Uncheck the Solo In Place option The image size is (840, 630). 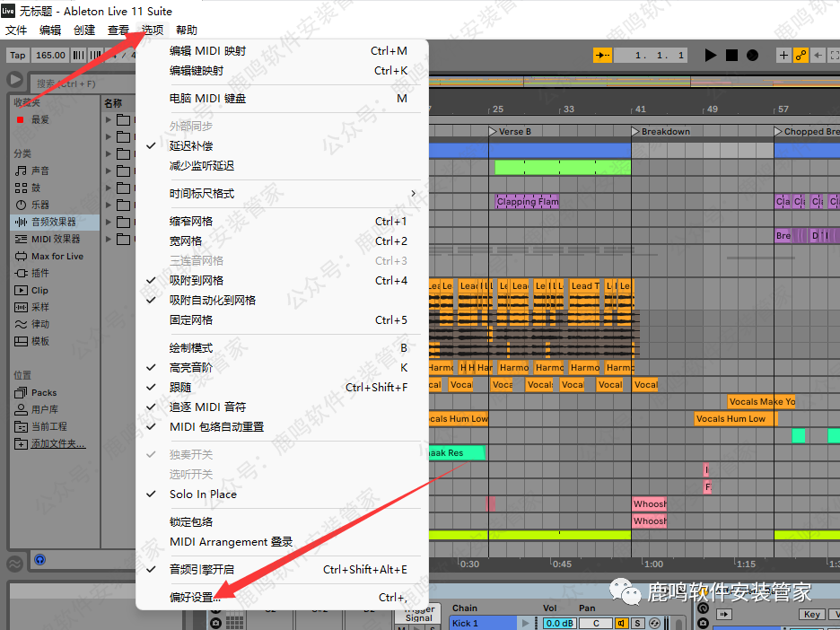point(203,494)
